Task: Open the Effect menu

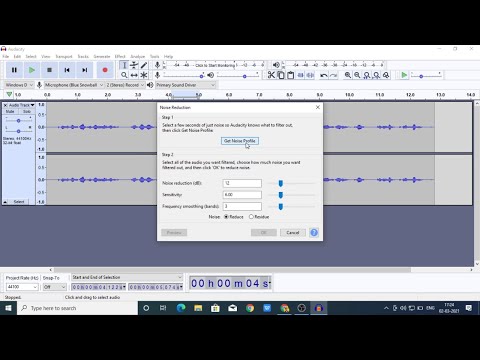Action: point(120,56)
